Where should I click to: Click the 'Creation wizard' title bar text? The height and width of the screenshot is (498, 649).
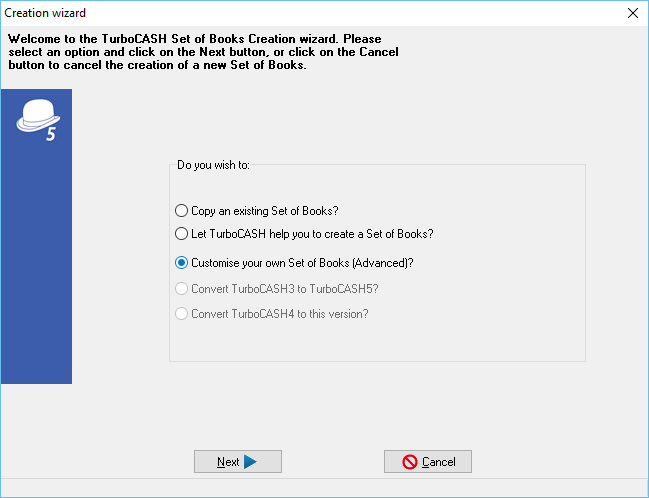click(x=44, y=13)
